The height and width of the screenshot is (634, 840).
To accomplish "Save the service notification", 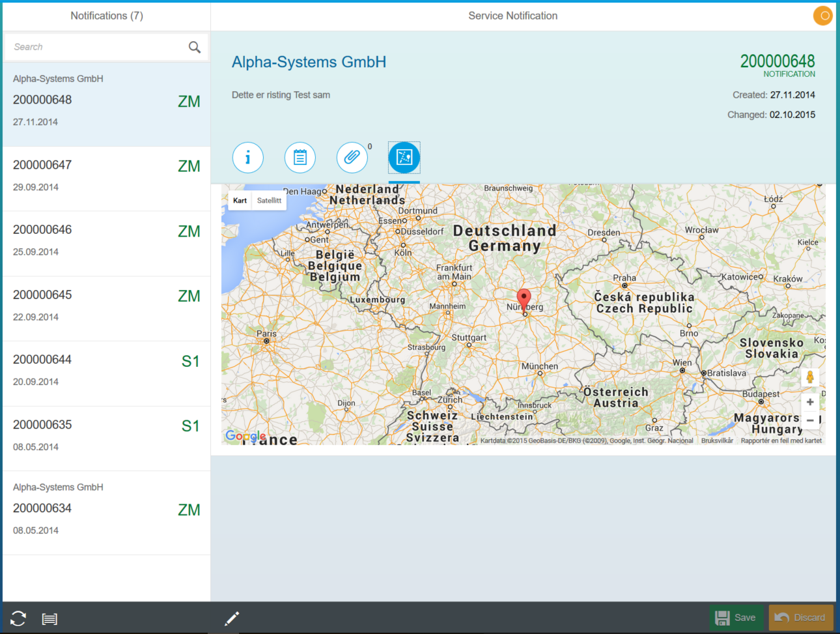I will tap(736, 618).
